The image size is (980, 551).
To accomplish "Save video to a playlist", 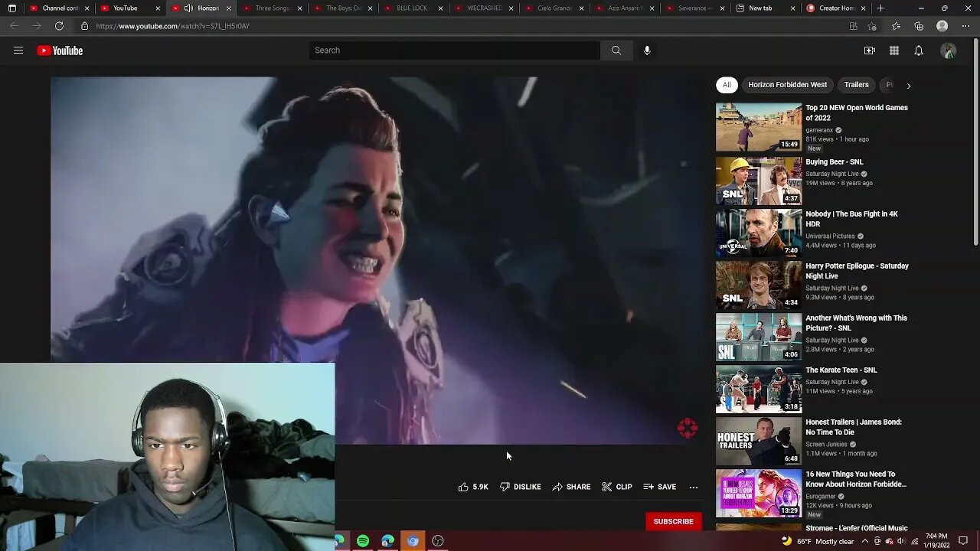I will (x=659, y=487).
